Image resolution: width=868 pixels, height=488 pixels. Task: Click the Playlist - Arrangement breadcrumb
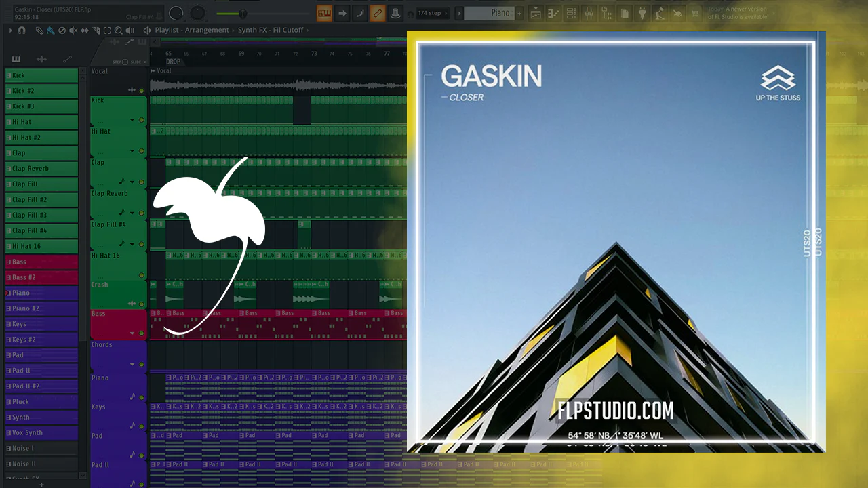coord(192,30)
